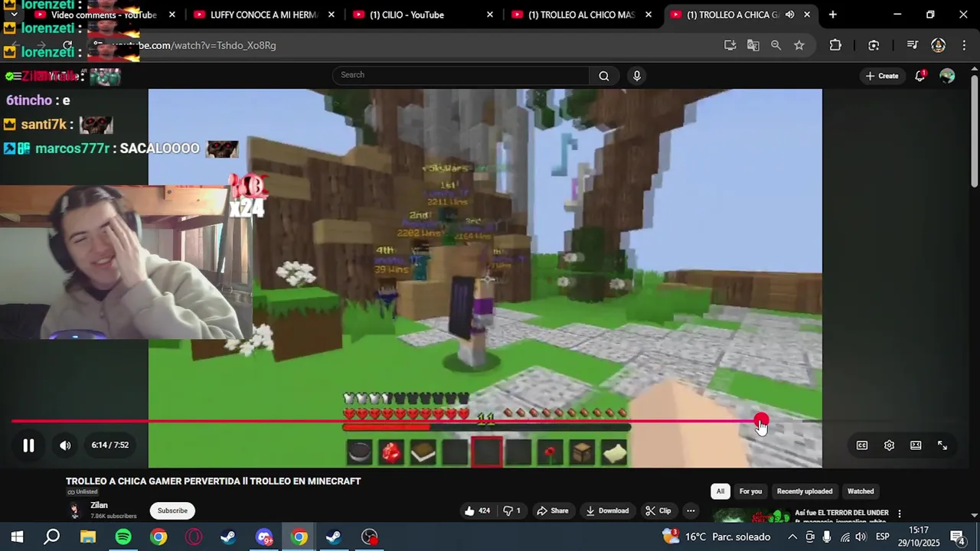Open the YouTube notifications bell
Screen dimensions: 980x551
tap(920, 76)
